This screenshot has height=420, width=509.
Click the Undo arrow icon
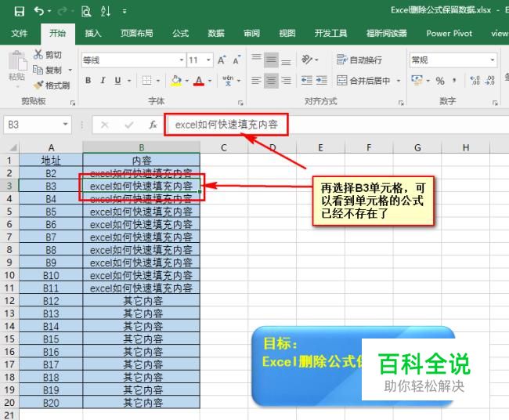coord(38,12)
